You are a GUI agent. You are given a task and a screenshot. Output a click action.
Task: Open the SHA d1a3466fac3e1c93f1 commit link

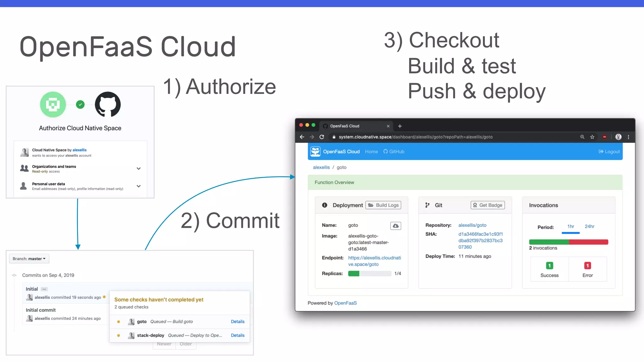click(480, 240)
